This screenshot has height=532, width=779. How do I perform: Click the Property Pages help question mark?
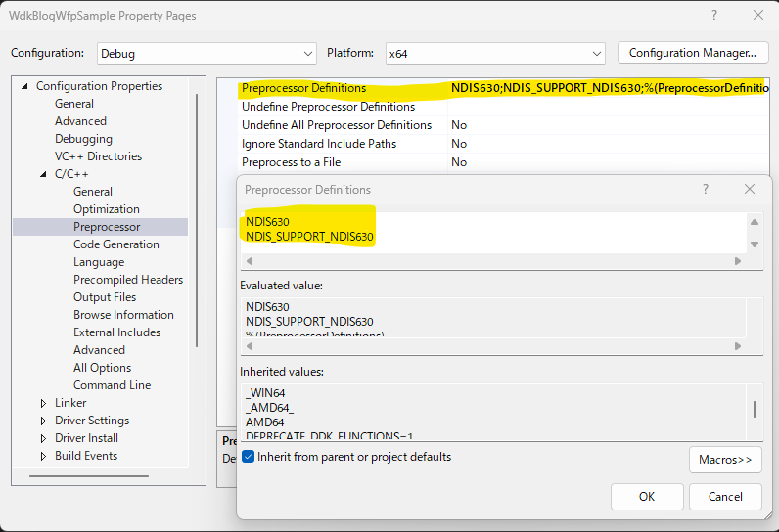tap(715, 16)
